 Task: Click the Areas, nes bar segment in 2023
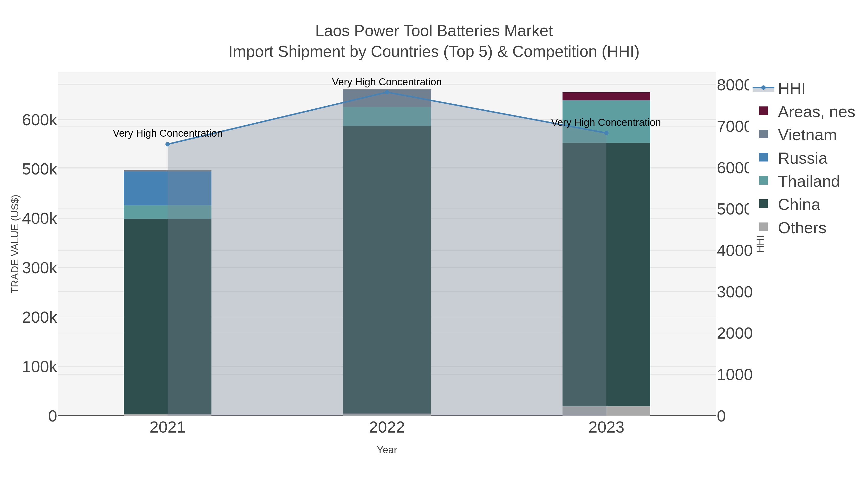tap(606, 96)
